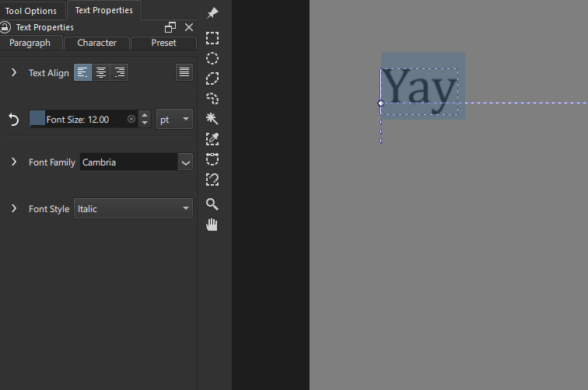The height and width of the screenshot is (390, 588).
Task: Select the Similar Color Selection tool
Action: (212, 139)
